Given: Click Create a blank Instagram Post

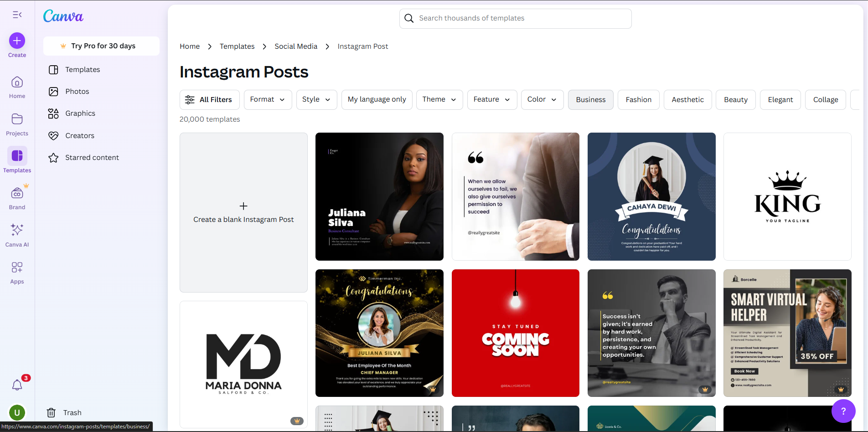Looking at the screenshot, I should click(x=243, y=212).
